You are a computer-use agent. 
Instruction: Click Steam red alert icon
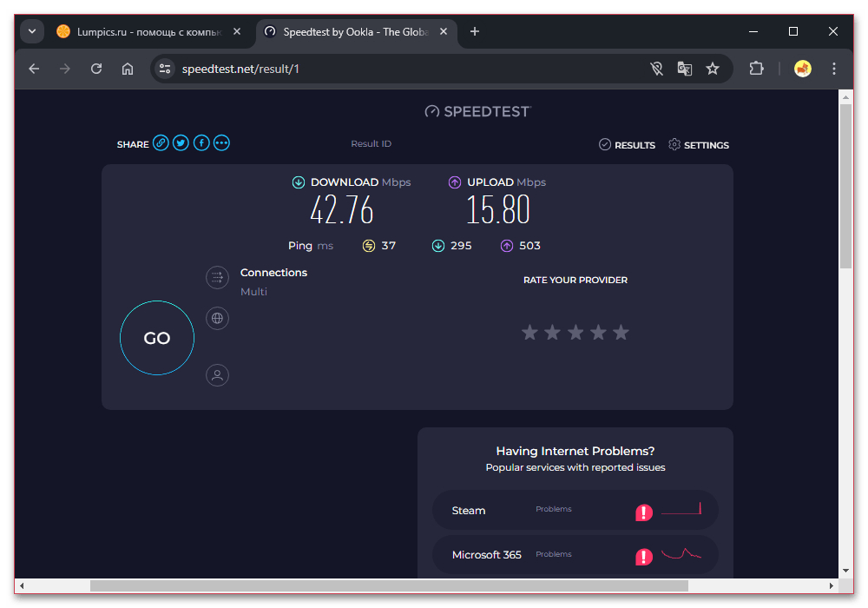pyautogui.click(x=644, y=512)
